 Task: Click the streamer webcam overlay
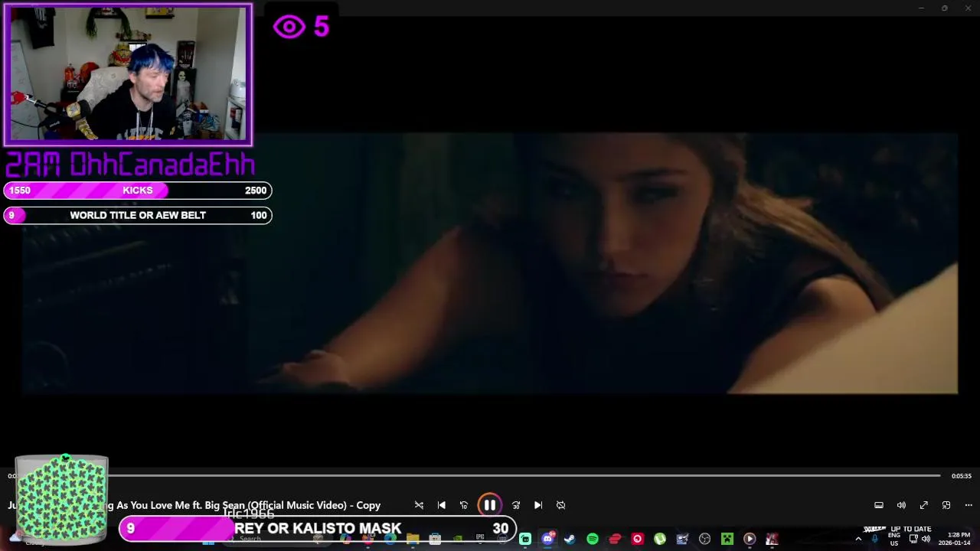coord(128,73)
